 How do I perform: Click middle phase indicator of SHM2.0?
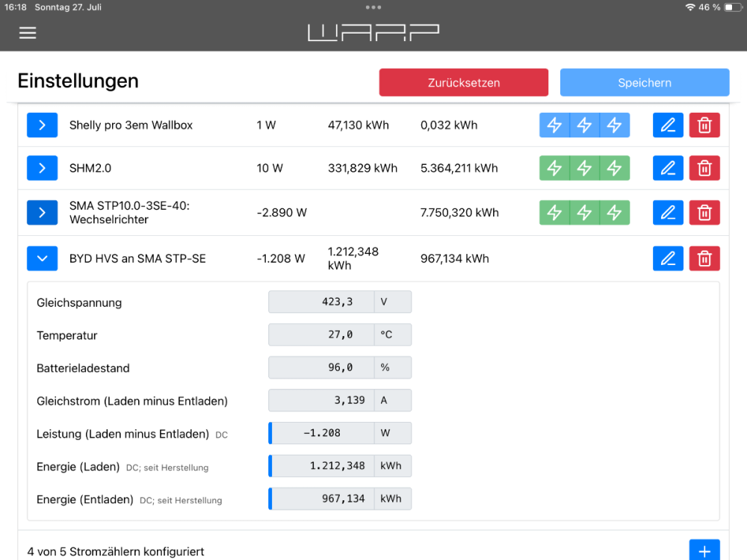point(584,168)
